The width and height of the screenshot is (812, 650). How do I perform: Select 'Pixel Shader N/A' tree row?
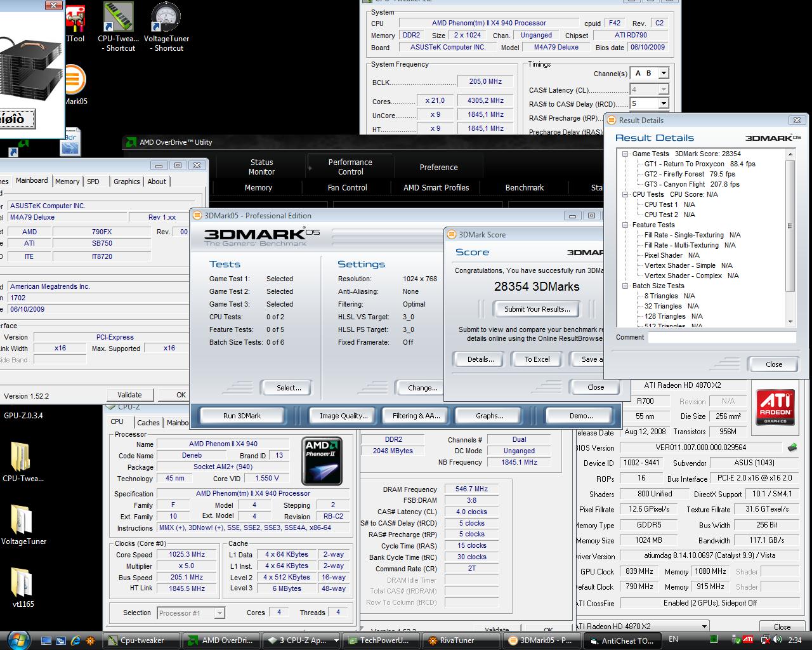(672, 255)
